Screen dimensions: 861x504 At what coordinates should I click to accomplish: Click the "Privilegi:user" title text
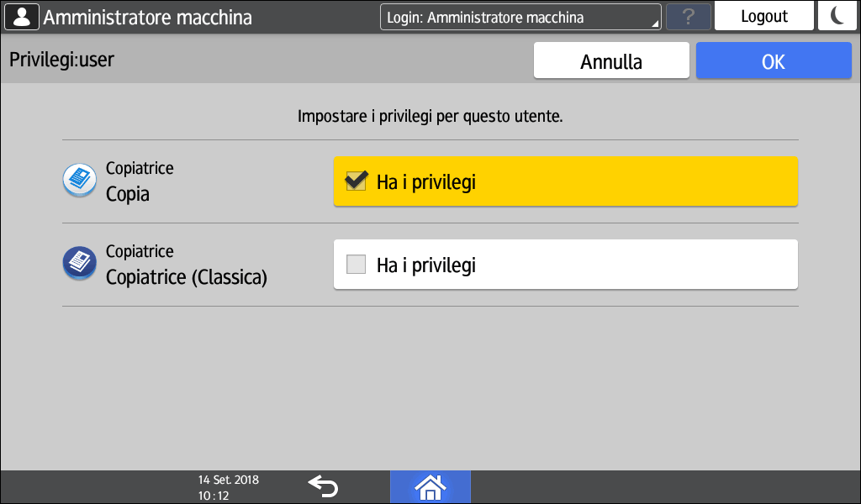point(61,60)
